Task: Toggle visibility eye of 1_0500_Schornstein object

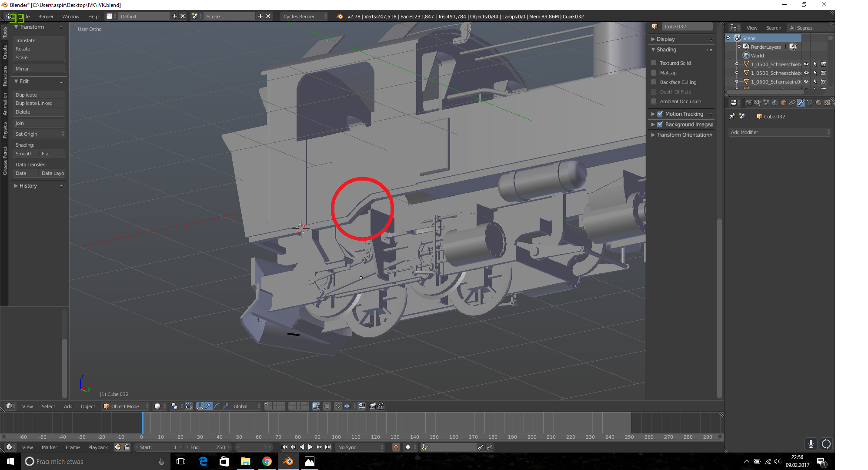Action: [x=806, y=81]
